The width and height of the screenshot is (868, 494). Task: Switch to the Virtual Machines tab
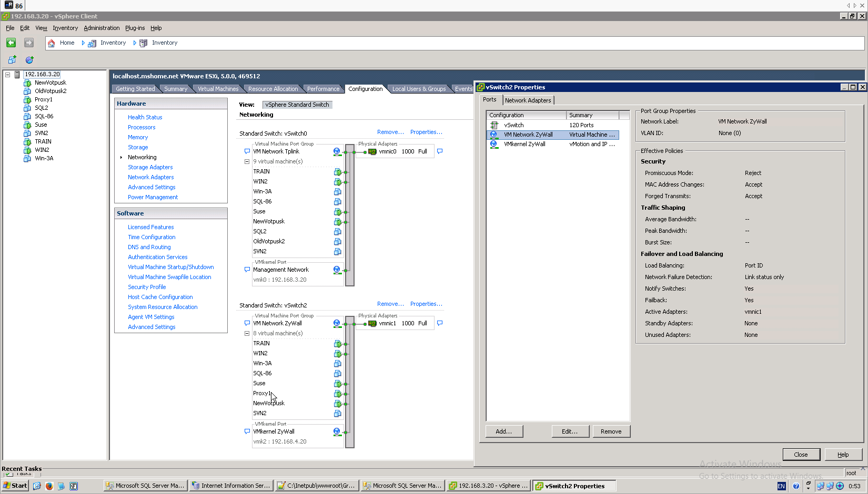point(218,89)
